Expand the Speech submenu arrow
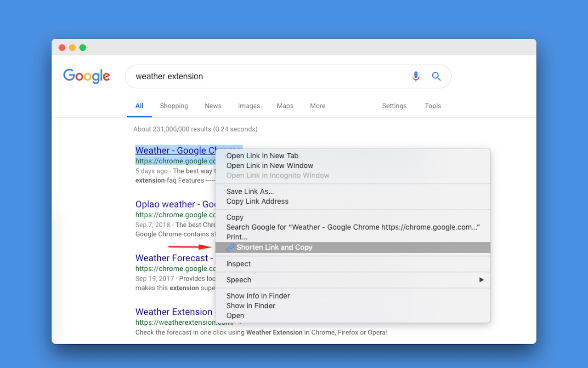588x368 pixels. click(481, 280)
